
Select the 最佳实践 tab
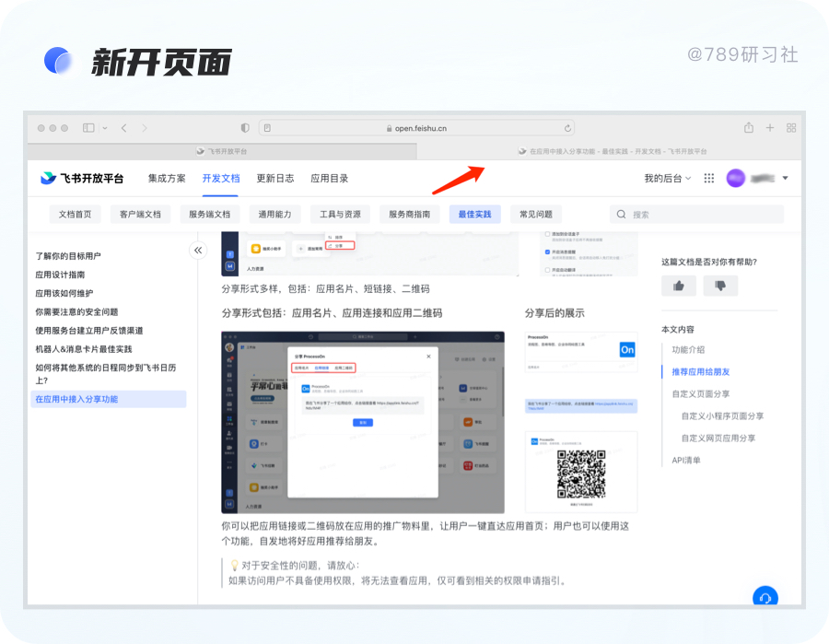click(474, 214)
